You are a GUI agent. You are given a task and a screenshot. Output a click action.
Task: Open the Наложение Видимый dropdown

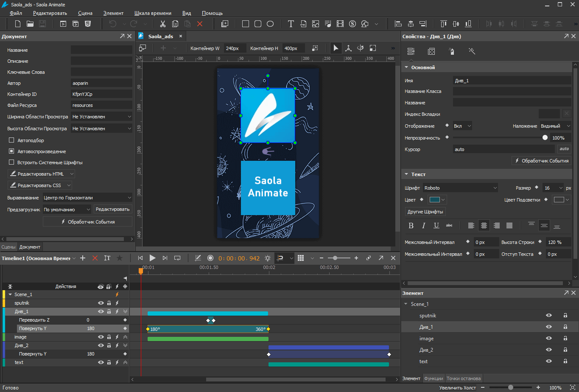click(556, 126)
